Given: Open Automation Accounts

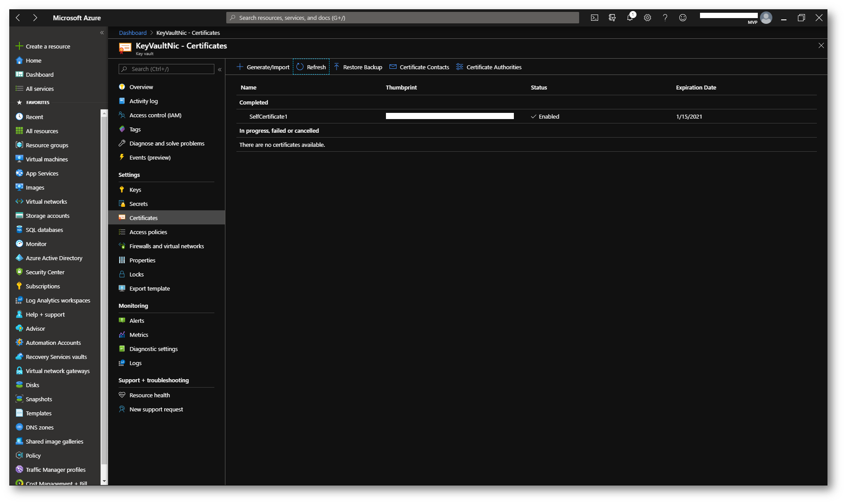Looking at the screenshot, I should 48,343.
